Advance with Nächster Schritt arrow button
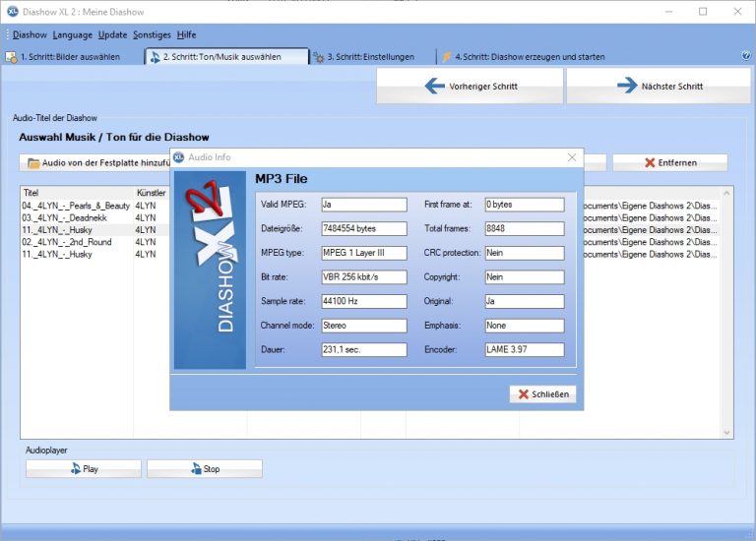 [659, 87]
